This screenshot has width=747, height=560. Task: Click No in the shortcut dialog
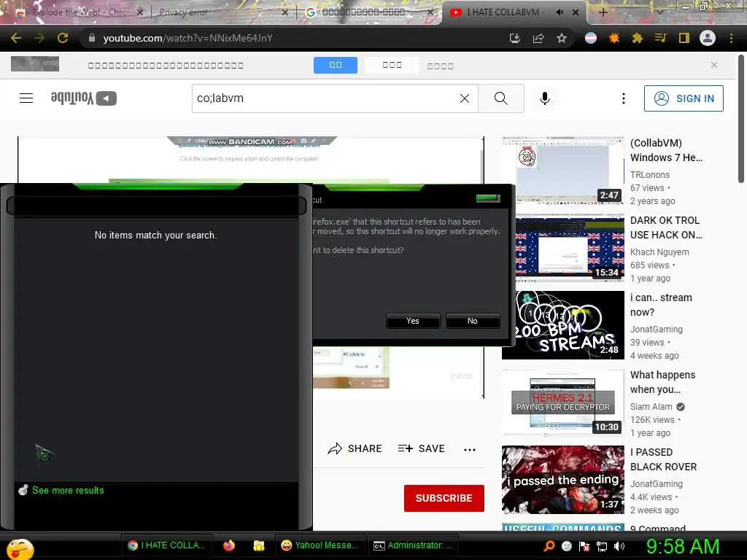click(473, 321)
